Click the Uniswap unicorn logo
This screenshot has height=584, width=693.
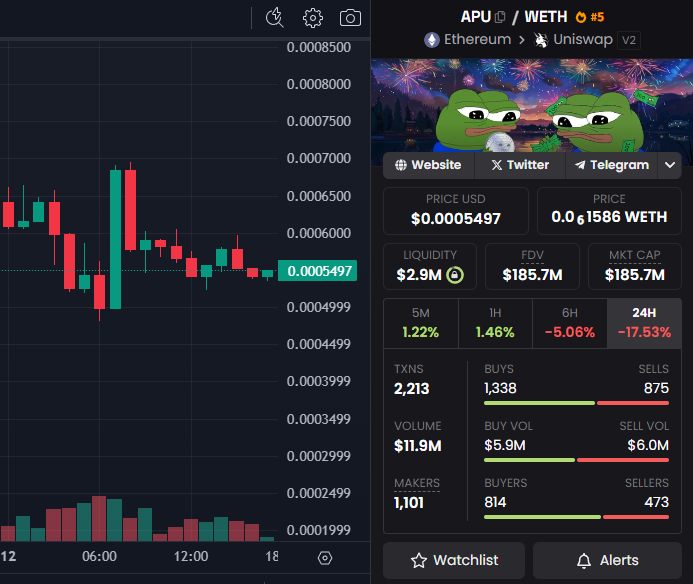click(540, 40)
